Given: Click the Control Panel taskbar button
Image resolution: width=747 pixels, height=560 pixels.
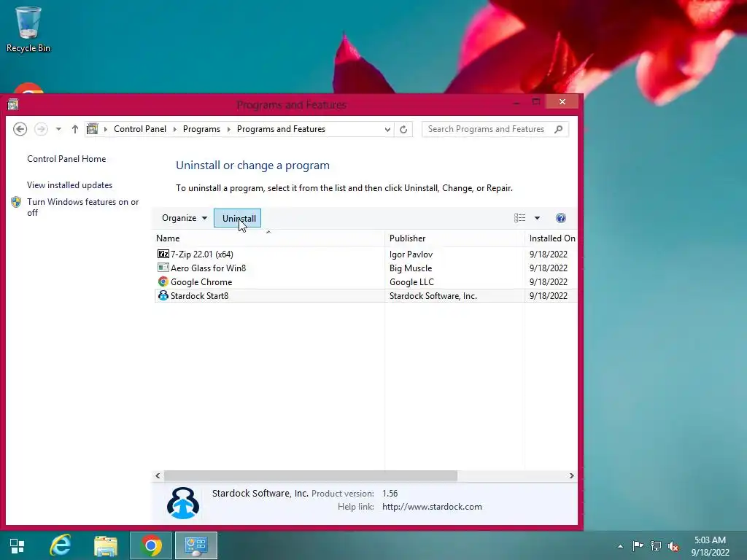Looking at the screenshot, I should click(x=196, y=545).
